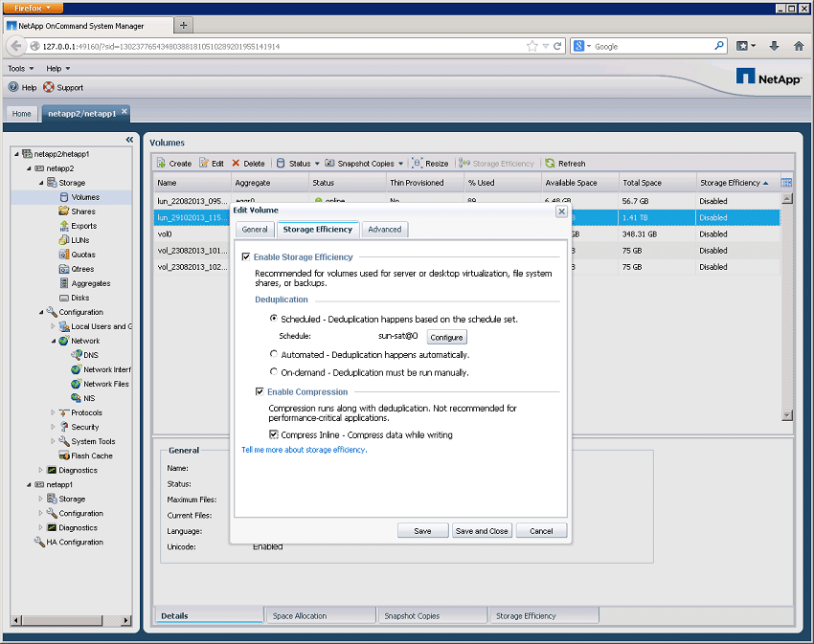Select Scheduled deduplication radio button
The width and height of the screenshot is (814, 644).
tap(274, 319)
